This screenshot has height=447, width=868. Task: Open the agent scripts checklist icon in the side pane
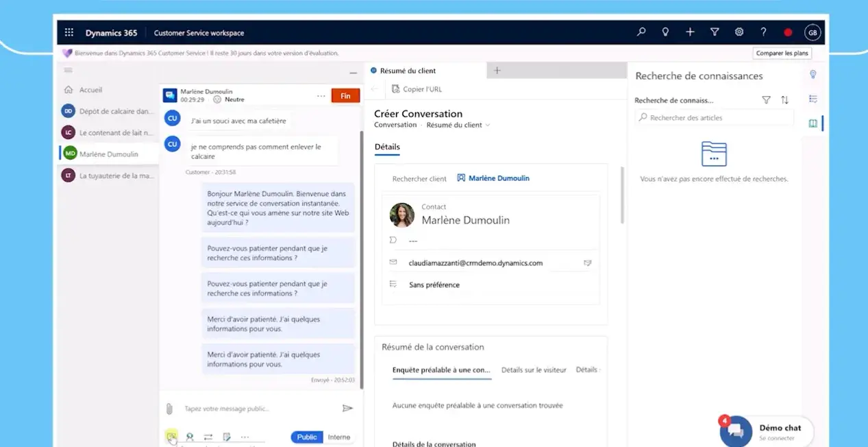click(813, 99)
